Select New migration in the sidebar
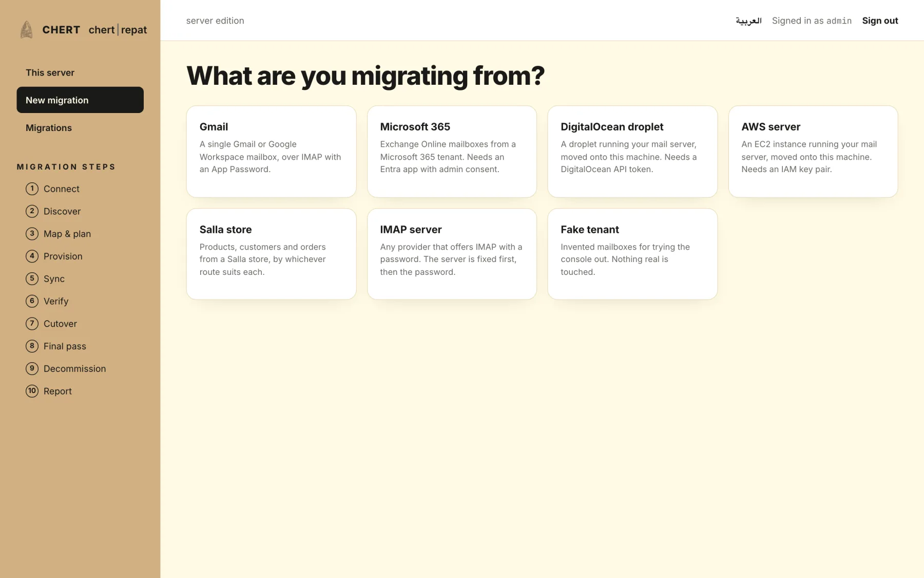The image size is (924, 578). pyautogui.click(x=80, y=100)
